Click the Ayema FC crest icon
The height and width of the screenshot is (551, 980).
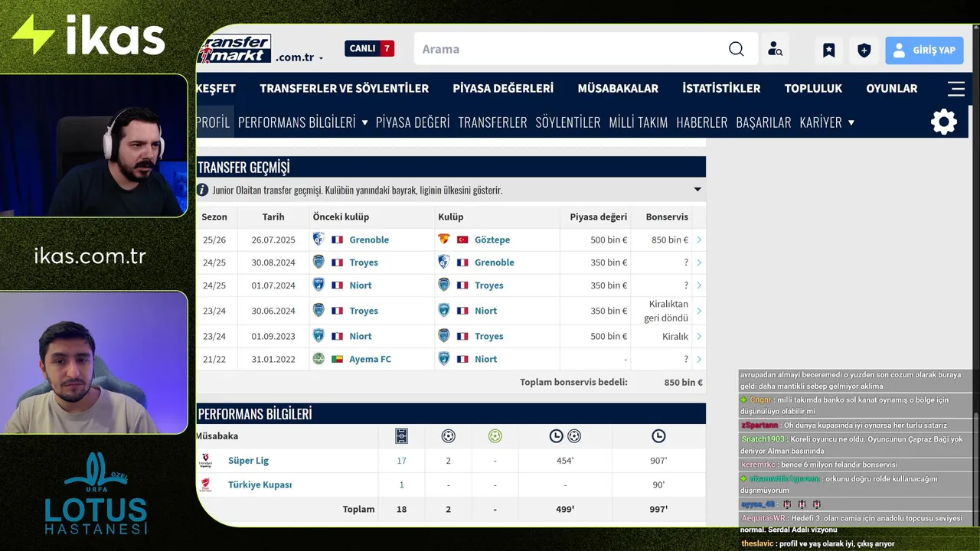pyautogui.click(x=318, y=358)
